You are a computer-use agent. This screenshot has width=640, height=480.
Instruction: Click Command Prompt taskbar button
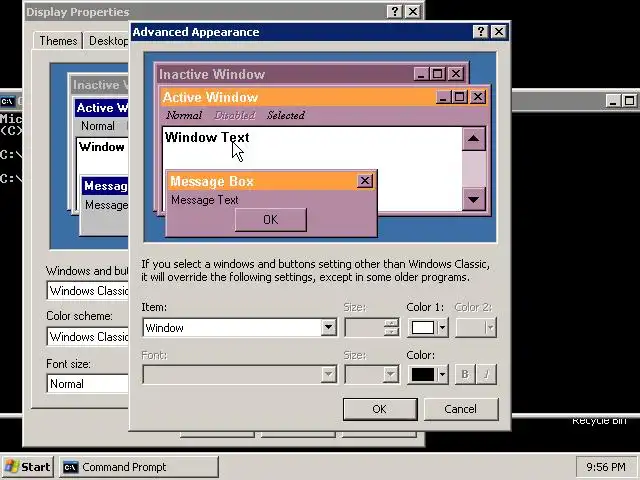coord(139,467)
